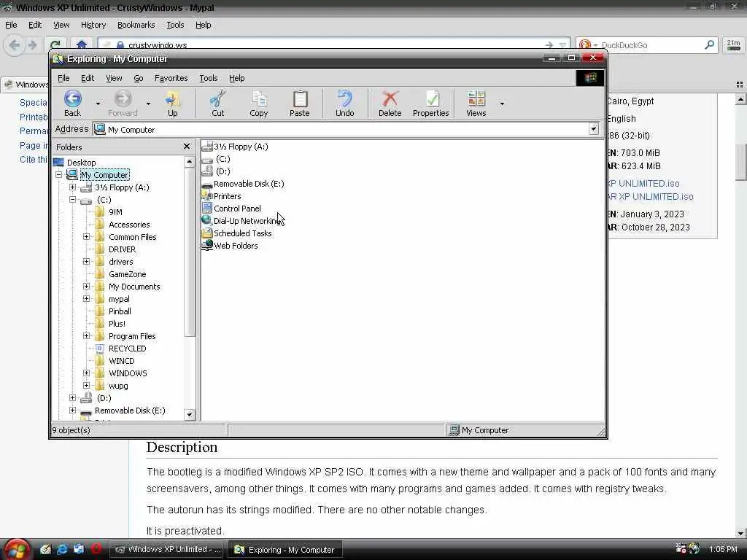Select GameZone folder in tree
Screen dimensions: 747x560
point(127,274)
